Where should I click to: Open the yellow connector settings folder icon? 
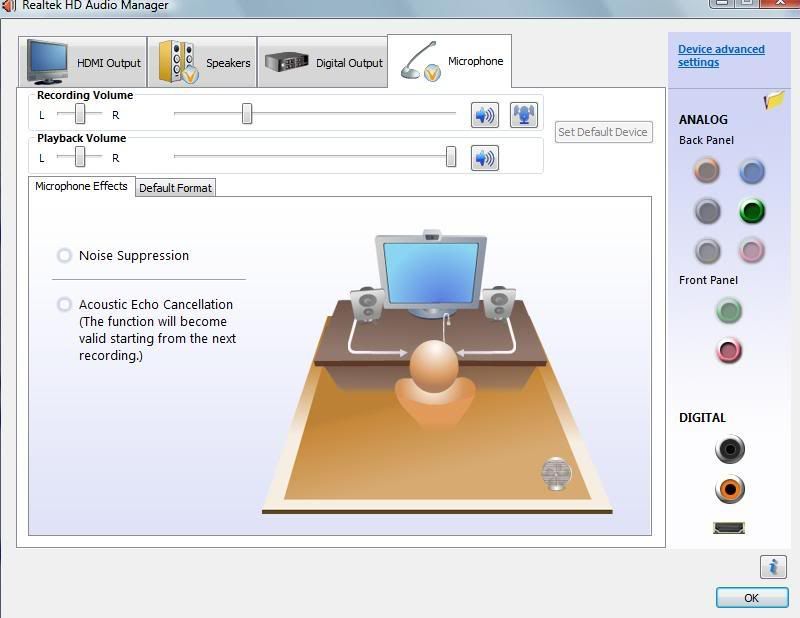point(773,101)
